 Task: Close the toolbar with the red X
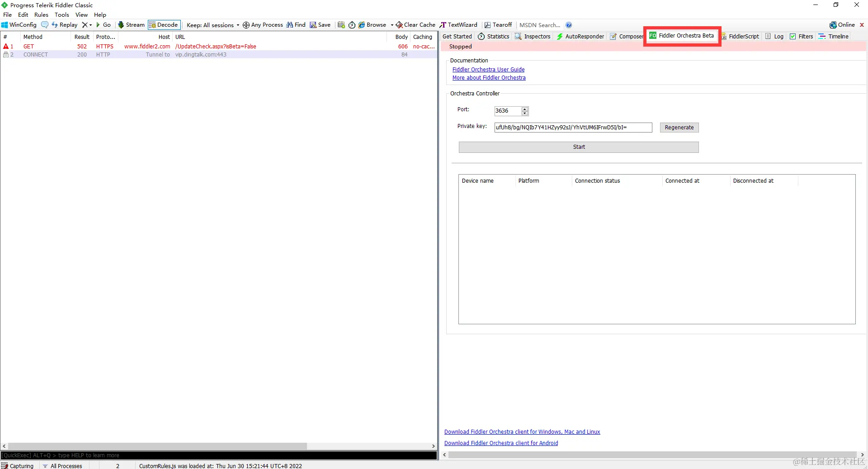862,25
